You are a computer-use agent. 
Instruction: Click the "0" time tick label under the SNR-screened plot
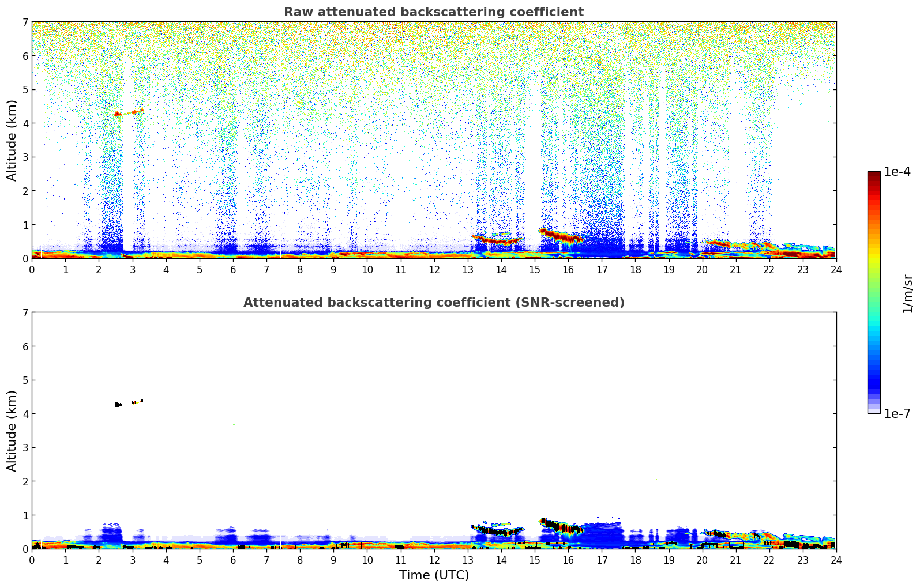click(32, 560)
